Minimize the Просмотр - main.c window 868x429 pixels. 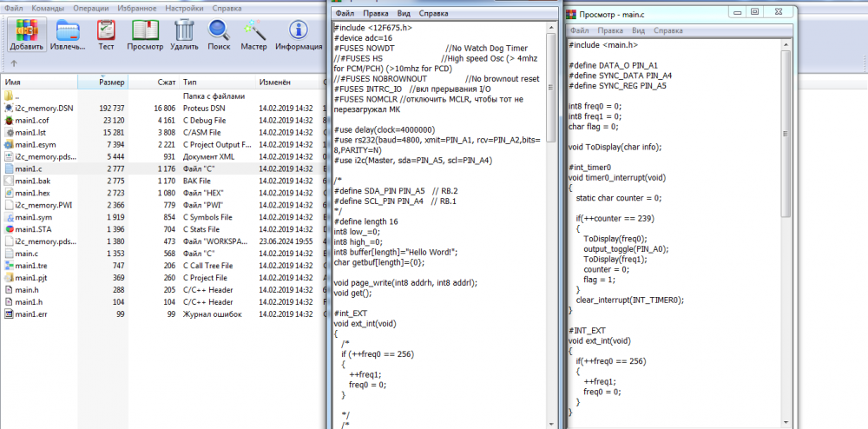click(x=736, y=11)
